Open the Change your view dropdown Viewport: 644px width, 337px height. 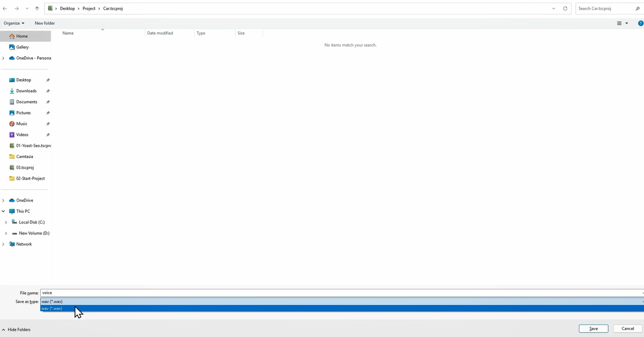tap(627, 23)
